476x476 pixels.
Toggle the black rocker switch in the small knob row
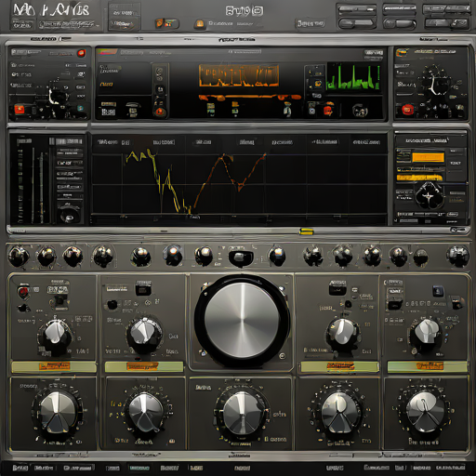tap(241, 258)
